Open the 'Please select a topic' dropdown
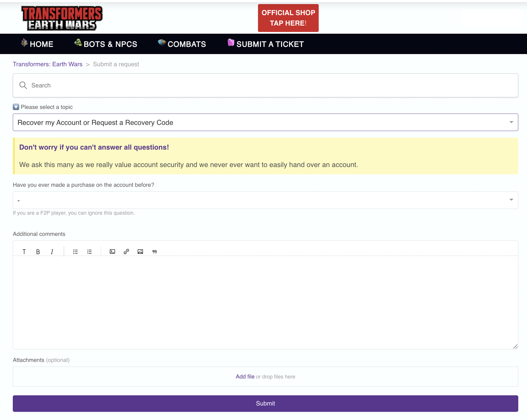This screenshot has width=527, height=420. (x=265, y=122)
